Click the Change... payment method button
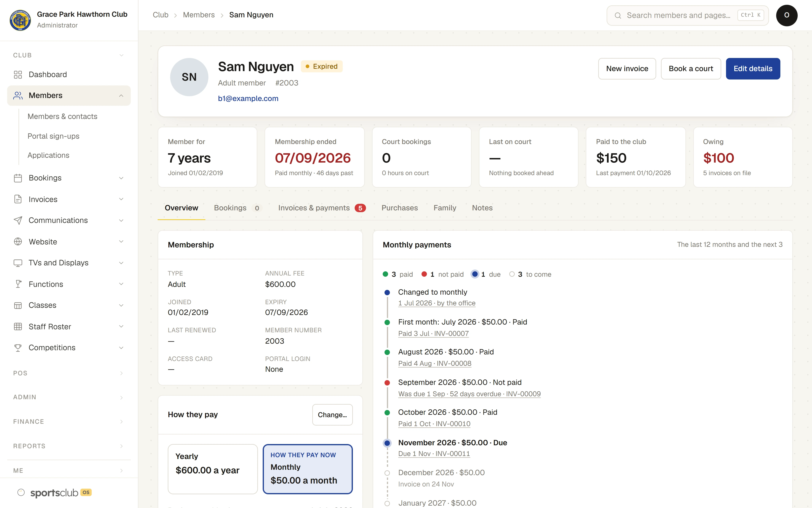The width and height of the screenshot is (812, 508). click(x=332, y=415)
